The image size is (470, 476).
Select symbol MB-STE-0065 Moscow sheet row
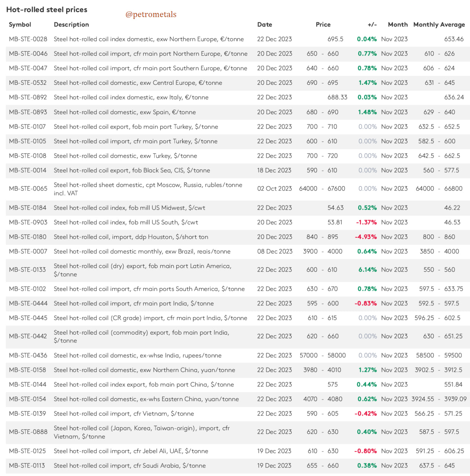coord(28,189)
